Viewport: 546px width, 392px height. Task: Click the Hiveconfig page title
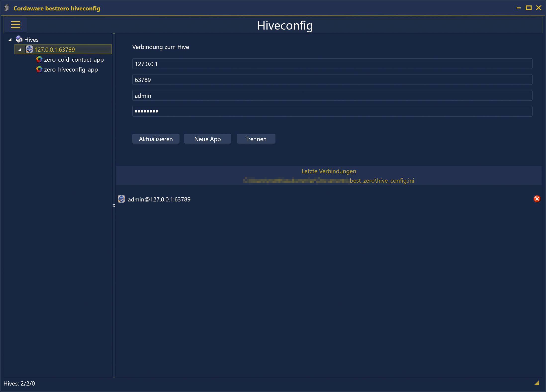coord(285,25)
